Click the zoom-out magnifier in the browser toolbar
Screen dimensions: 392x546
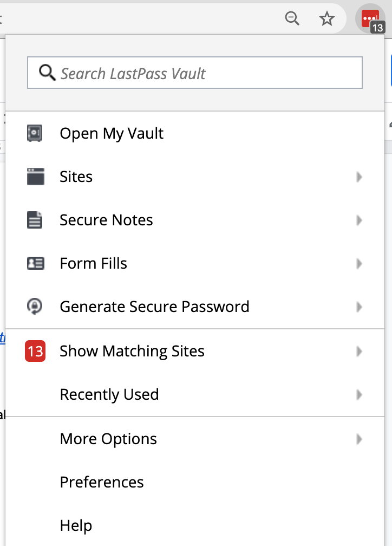[292, 18]
